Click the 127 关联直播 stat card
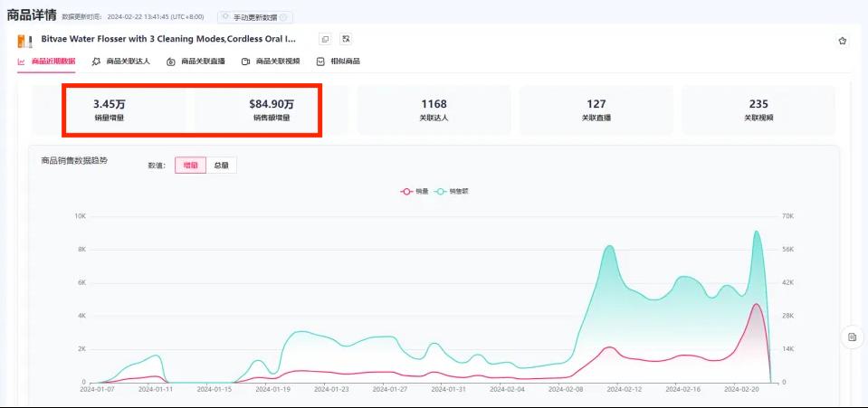 [x=596, y=110]
